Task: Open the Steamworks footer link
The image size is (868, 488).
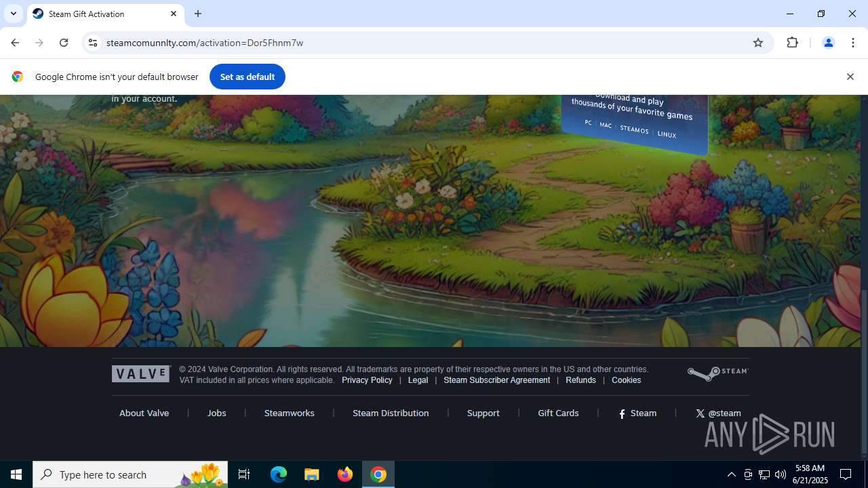Action: point(290,413)
